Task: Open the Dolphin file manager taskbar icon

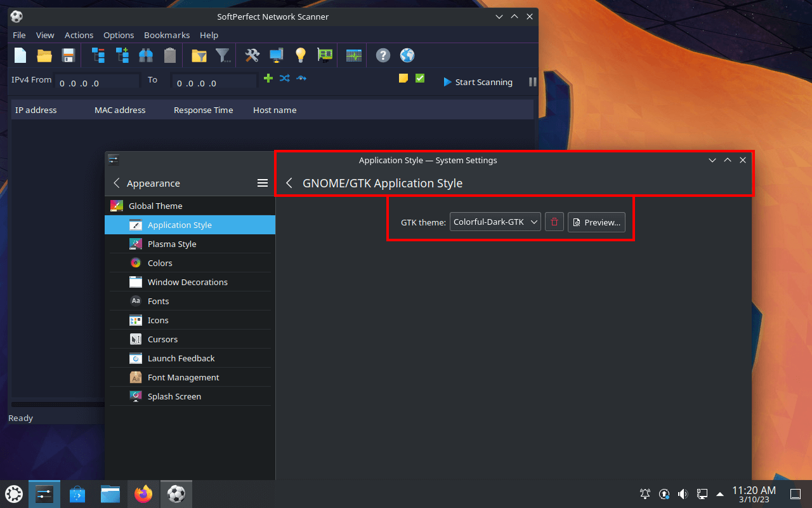Action: coord(110,494)
